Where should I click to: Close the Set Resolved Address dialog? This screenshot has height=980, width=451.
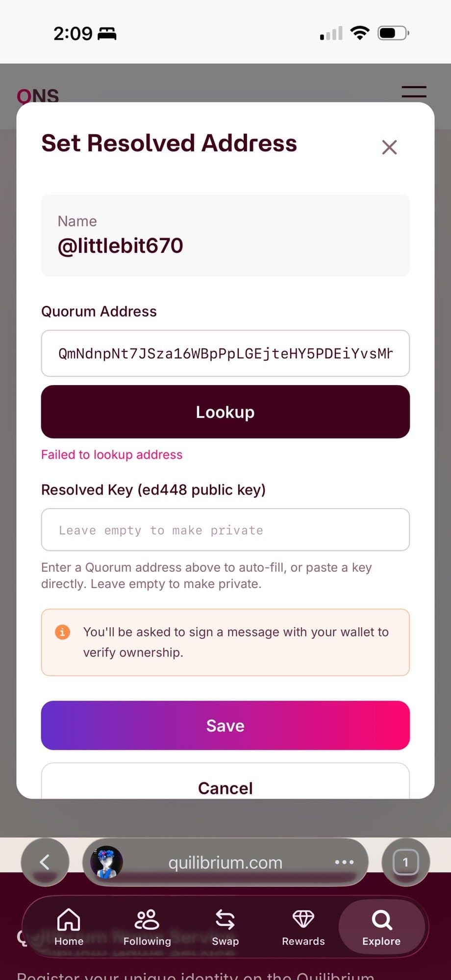[x=389, y=147]
